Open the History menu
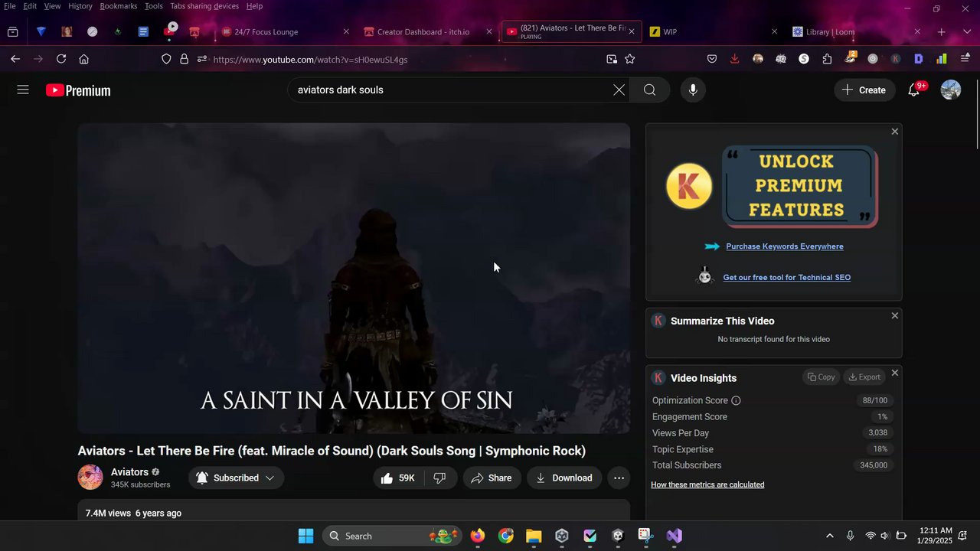The width and height of the screenshot is (980, 551). tap(80, 6)
